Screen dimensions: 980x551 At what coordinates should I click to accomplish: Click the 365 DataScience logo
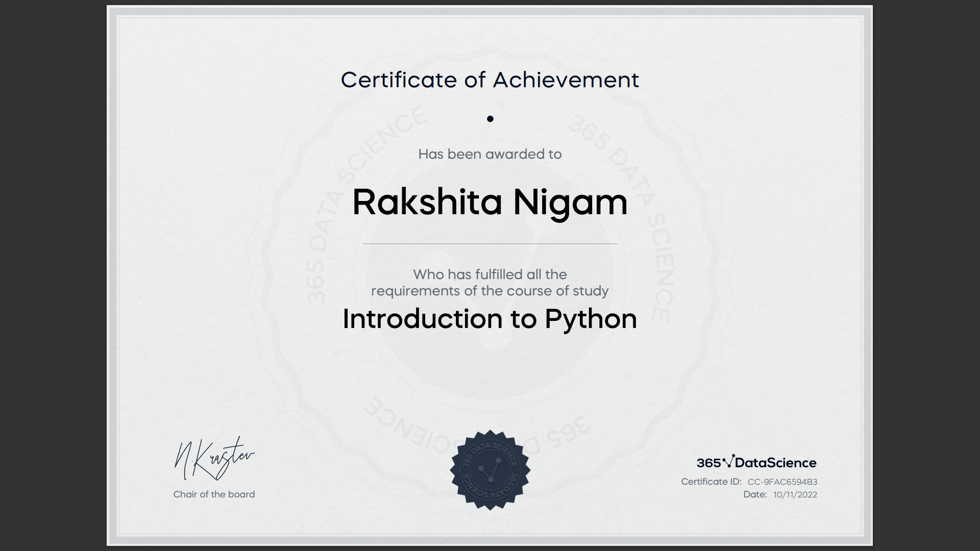click(x=756, y=462)
